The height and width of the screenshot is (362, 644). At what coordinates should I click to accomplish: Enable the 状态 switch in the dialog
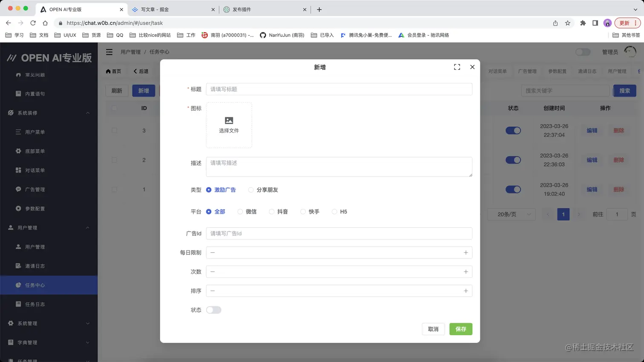click(213, 310)
